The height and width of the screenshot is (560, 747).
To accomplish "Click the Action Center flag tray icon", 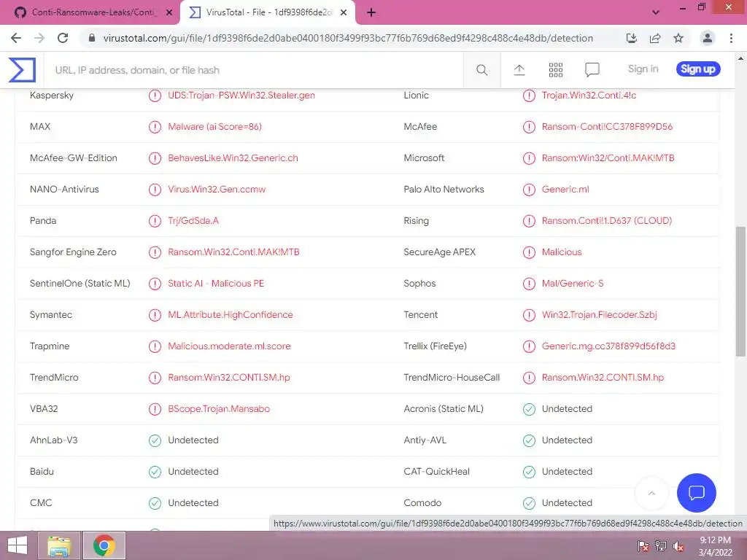I will click(x=643, y=546).
